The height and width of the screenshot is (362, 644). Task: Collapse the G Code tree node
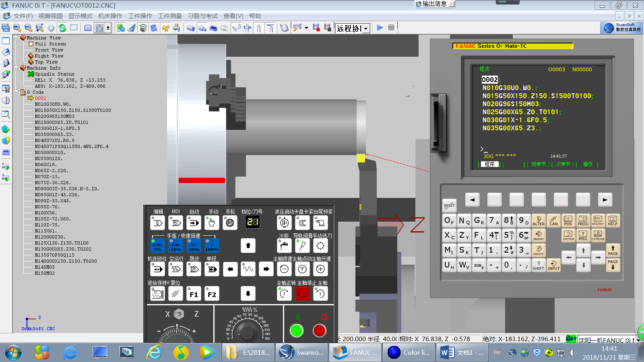point(16,92)
